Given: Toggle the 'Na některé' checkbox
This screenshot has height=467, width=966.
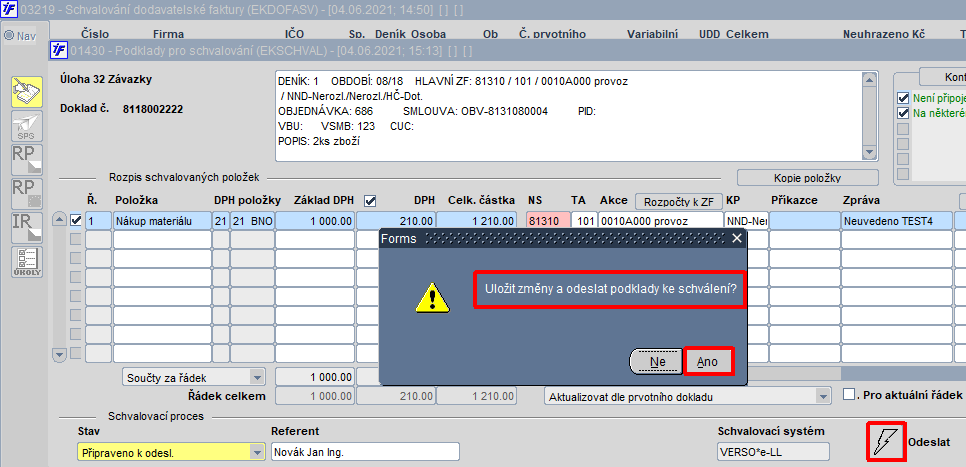Looking at the screenshot, I should pos(903,113).
